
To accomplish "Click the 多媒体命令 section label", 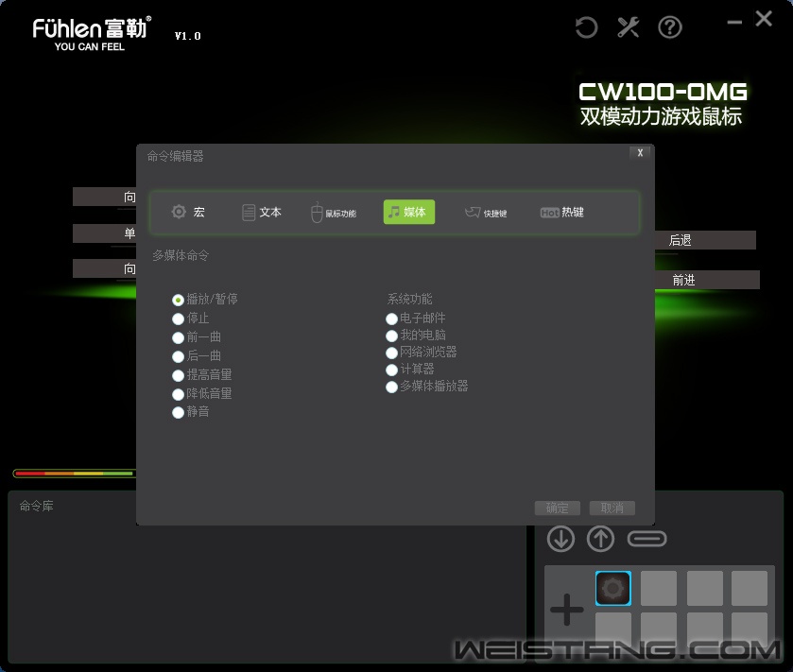I will [181, 255].
